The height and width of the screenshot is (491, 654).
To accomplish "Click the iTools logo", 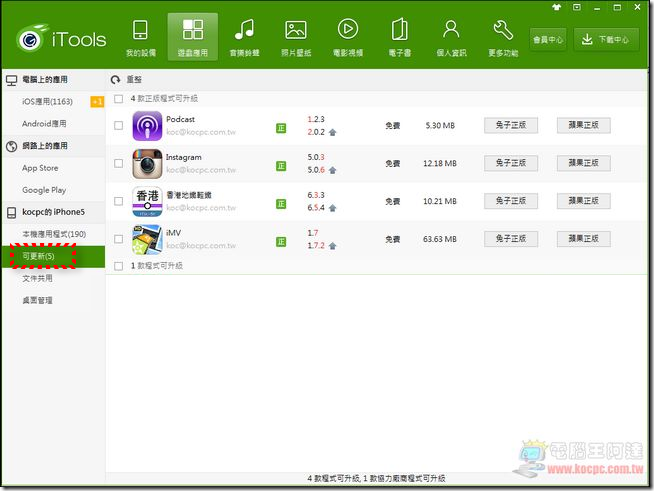I will (62, 39).
